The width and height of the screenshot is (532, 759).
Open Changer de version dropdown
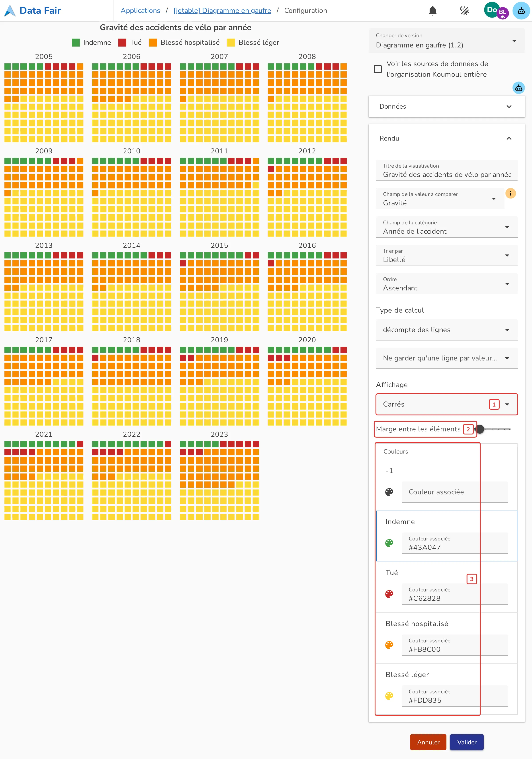pos(447,41)
